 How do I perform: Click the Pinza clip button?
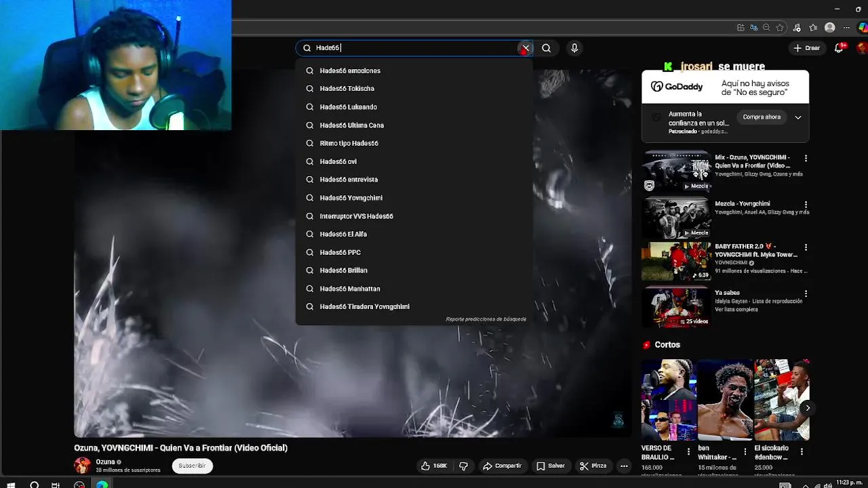pos(593,466)
